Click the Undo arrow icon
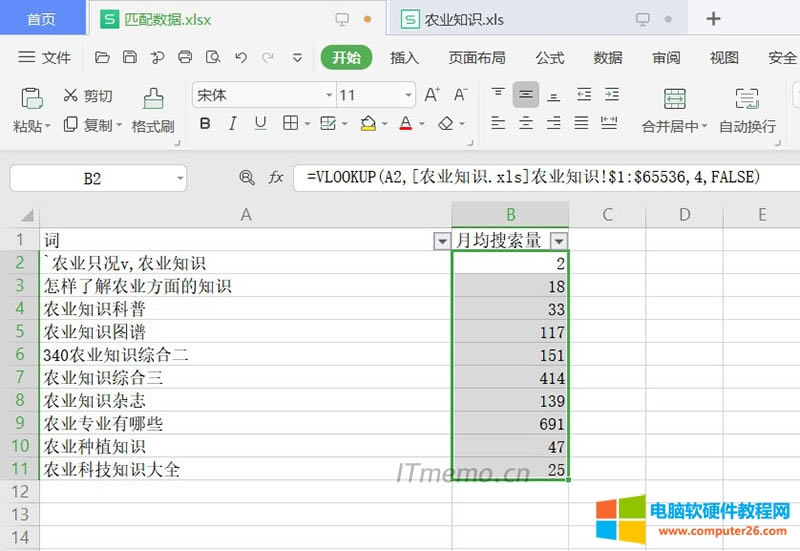The image size is (800, 551). [240, 58]
